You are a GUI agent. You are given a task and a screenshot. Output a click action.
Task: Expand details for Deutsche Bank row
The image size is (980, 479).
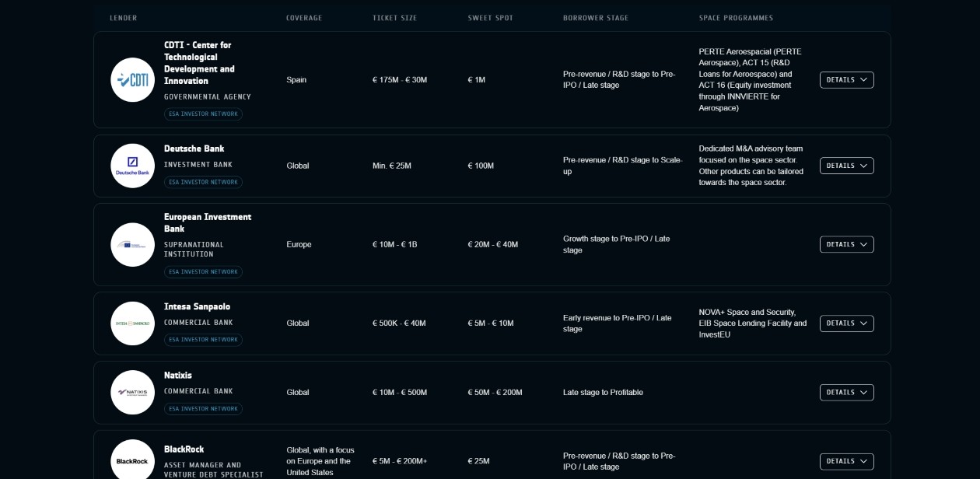pos(846,166)
